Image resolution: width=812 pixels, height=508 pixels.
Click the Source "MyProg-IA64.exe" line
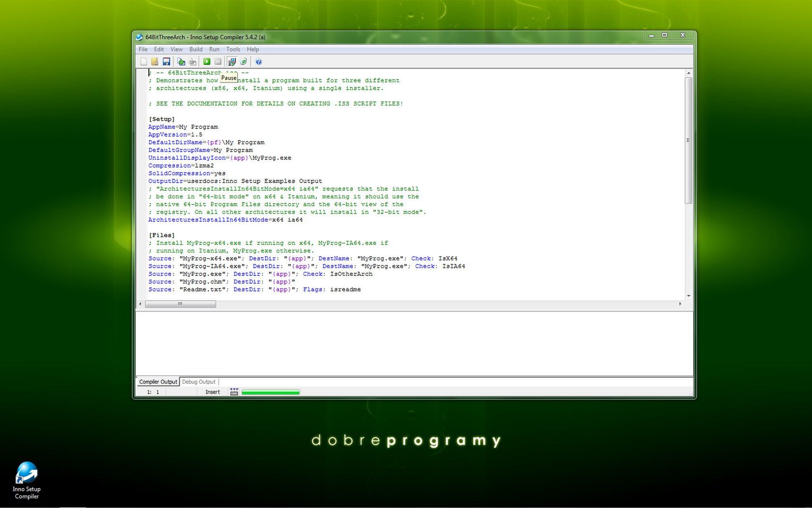(x=307, y=266)
